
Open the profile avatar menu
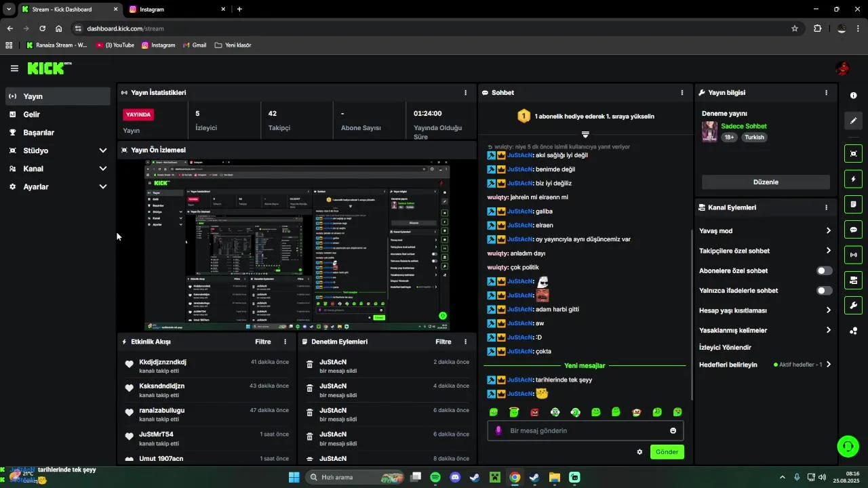(x=842, y=68)
